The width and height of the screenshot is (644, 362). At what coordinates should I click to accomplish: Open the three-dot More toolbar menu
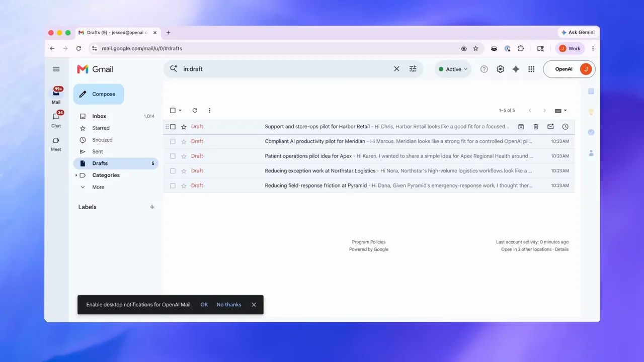point(210,111)
